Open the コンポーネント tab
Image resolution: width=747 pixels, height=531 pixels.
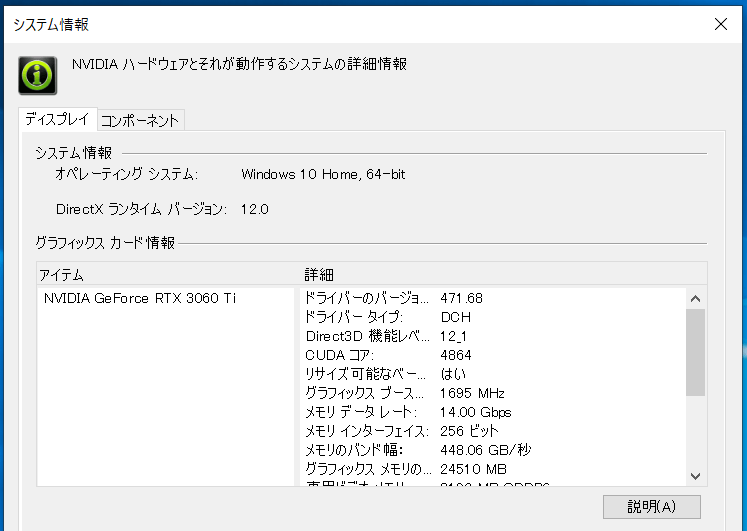pos(140,120)
